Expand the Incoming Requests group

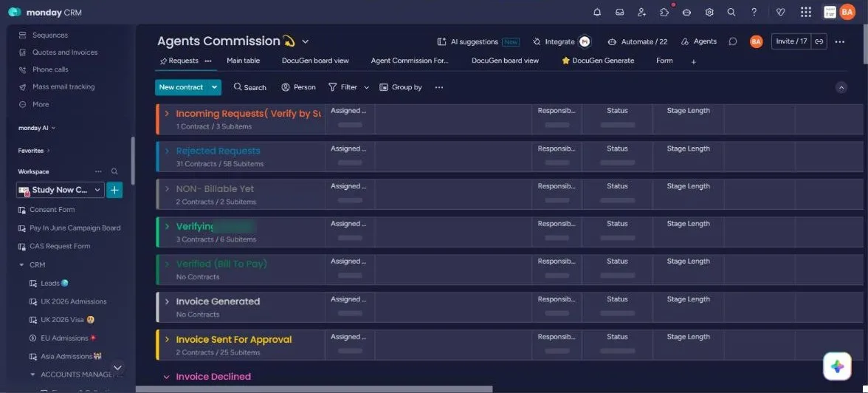point(167,113)
